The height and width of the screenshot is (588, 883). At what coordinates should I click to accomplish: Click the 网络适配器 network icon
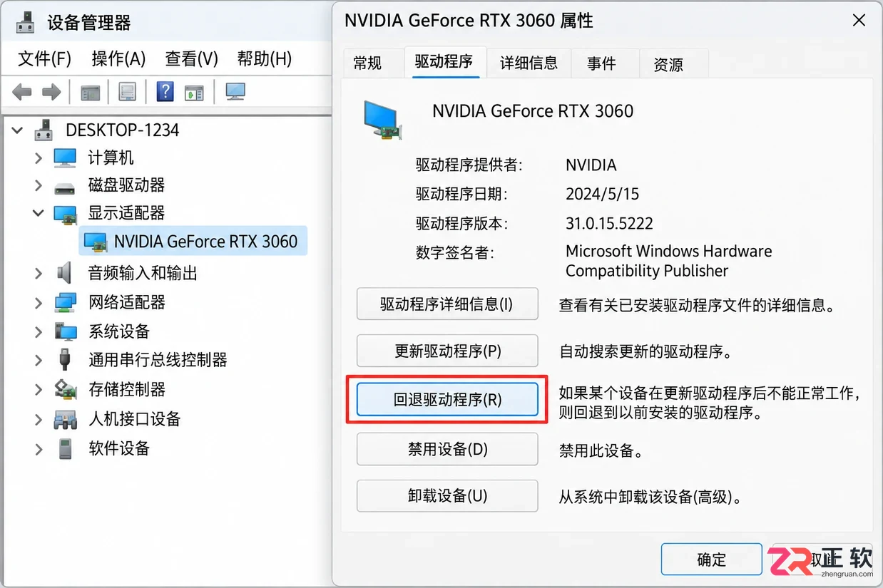pyautogui.click(x=65, y=302)
